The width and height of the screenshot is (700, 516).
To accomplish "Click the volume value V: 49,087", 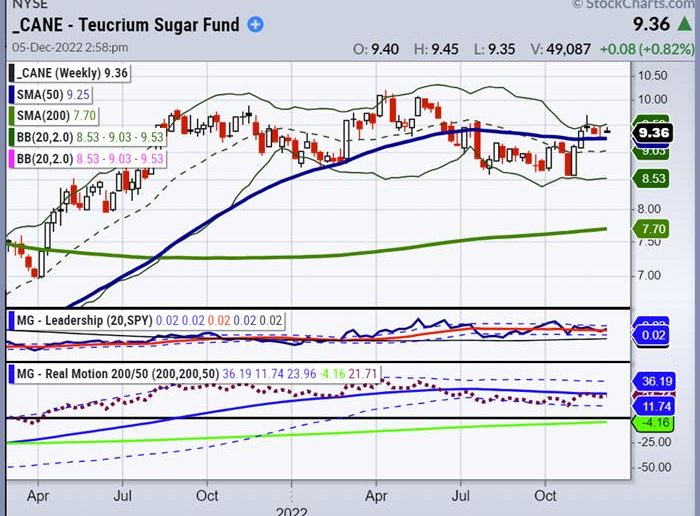I will [x=561, y=49].
